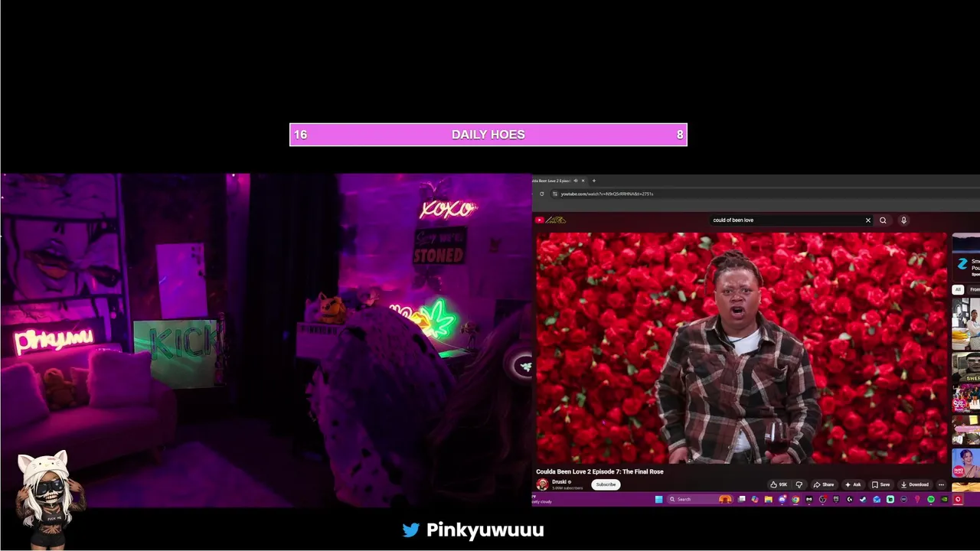Click the video player showing the rose wall

tap(741, 348)
